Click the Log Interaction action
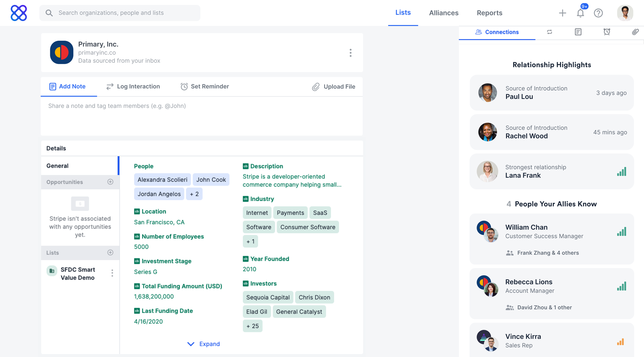Image resolution: width=644 pixels, height=357 pixels. pyautogui.click(x=133, y=86)
